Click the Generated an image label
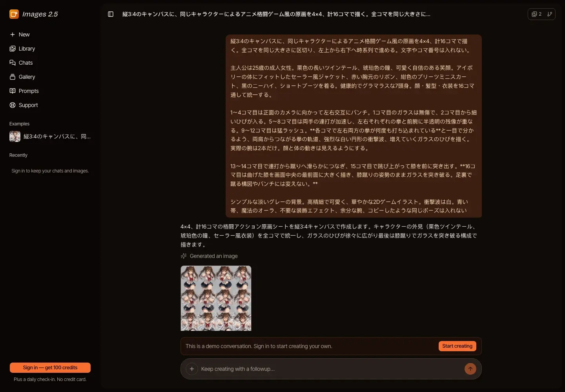 point(214,256)
